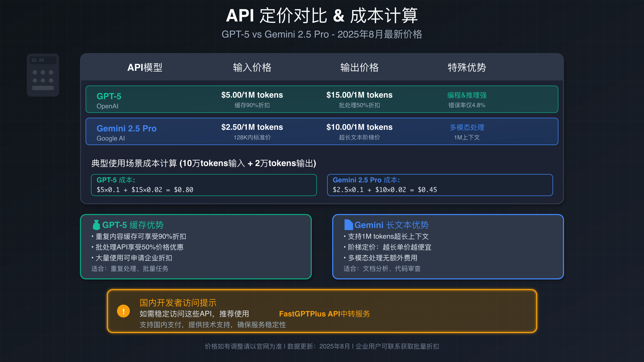
Task: Click the main title API 定价对比 & 成本计算
Action: 322,16
